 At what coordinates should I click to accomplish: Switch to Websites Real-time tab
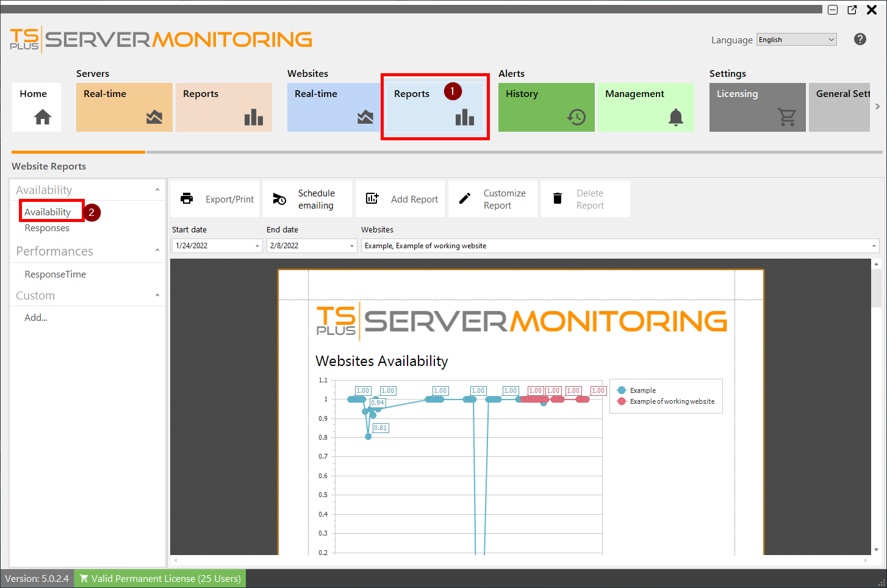(333, 107)
